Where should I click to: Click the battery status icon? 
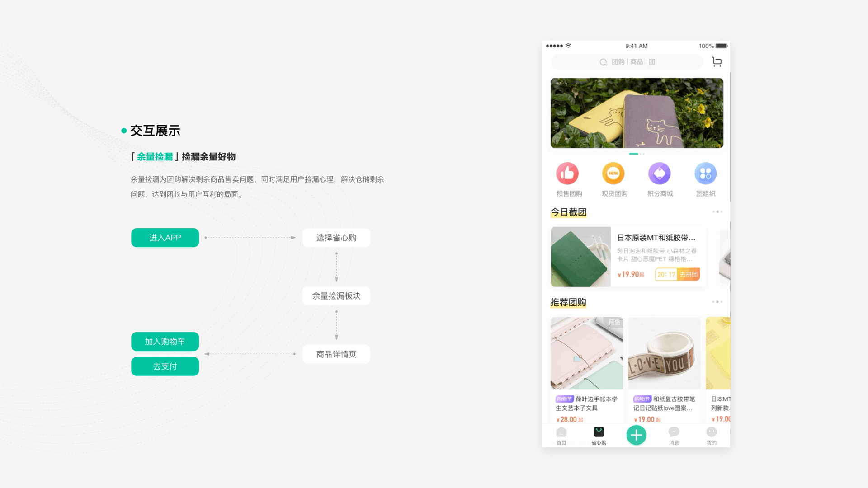click(x=722, y=46)
